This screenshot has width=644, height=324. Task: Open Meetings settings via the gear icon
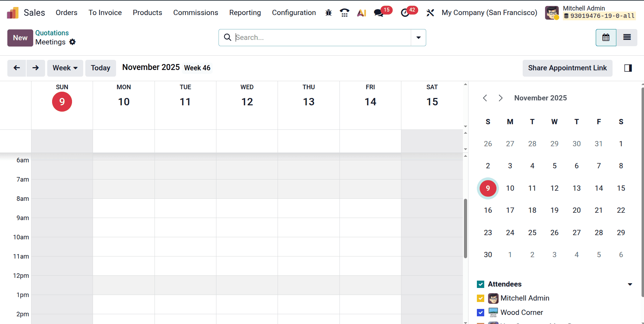point(72,42)
